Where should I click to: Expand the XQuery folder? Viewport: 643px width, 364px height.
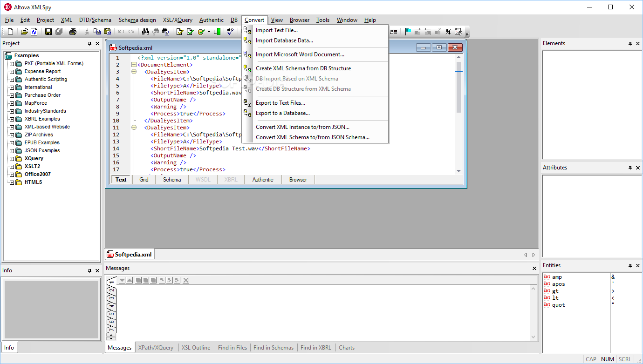pos(12,159)
